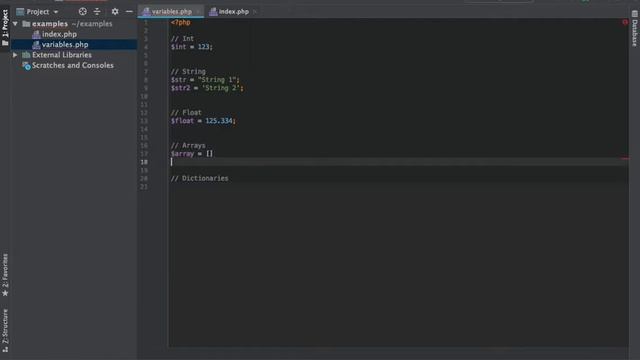The height and width of the screenshot is (360, 640).
Task: Click the '$str = "String 1";' line
Action: click(x=205, y=80)
